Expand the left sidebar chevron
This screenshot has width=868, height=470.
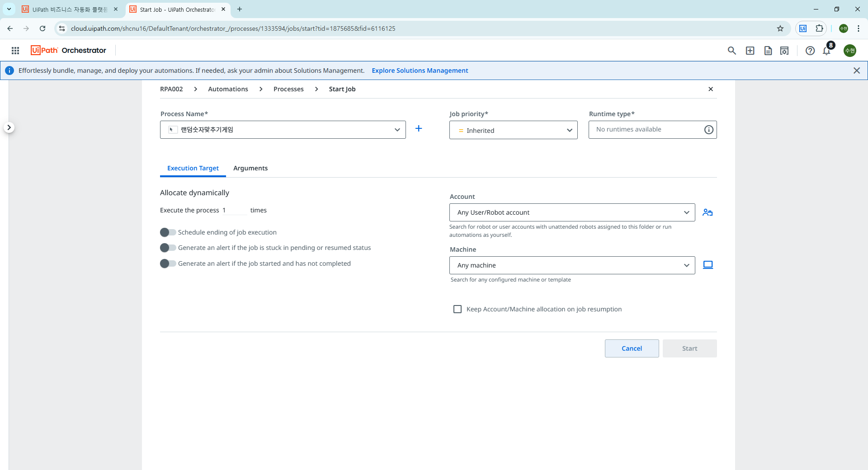(9, 127)
